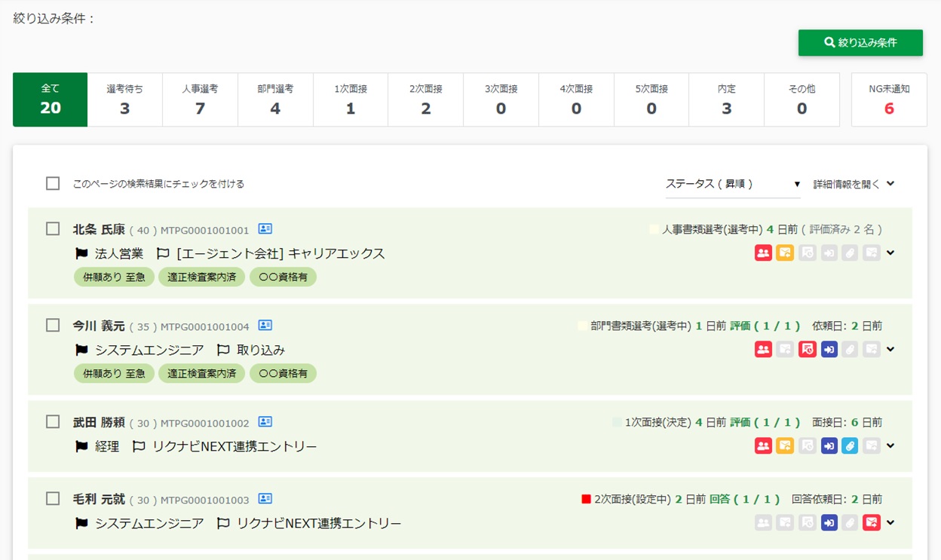Select the checkbox next to 毛利 元就

[53, 499]
